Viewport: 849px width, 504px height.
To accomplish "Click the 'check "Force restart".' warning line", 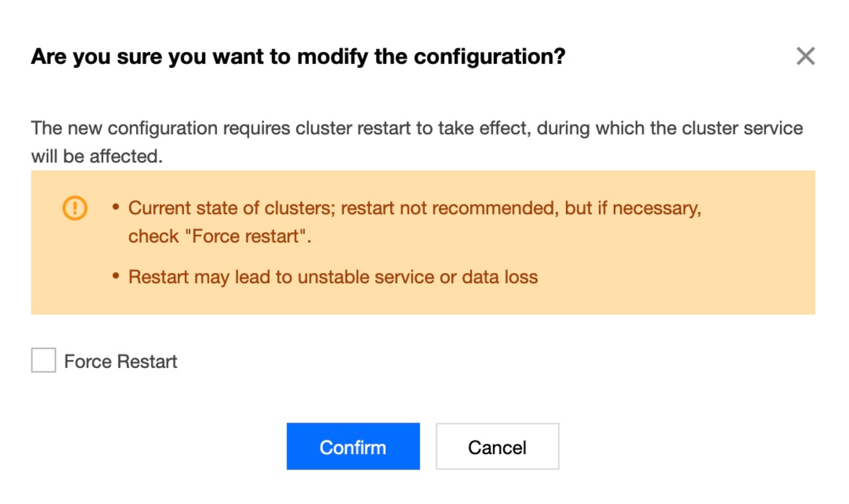I will point(219,236).
